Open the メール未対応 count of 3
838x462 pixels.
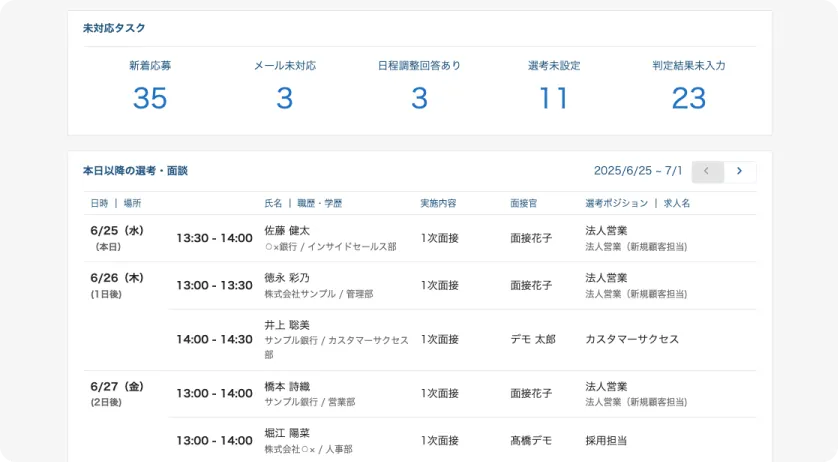(x=285, y=98)
